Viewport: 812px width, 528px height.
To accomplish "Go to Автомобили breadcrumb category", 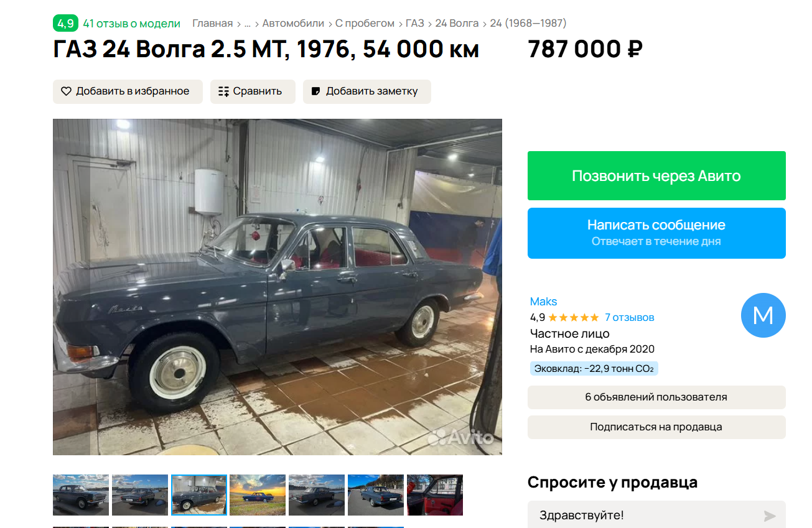I will click(293, 24).
